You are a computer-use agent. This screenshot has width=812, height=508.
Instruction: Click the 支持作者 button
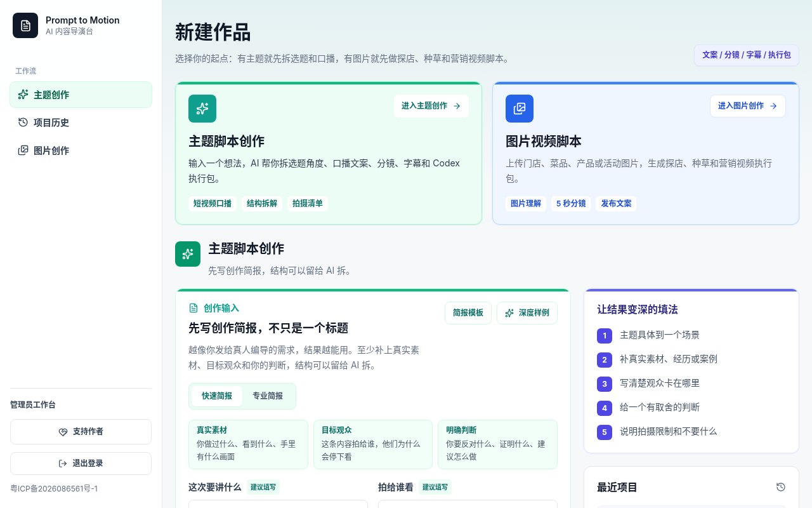coord(81,432)
